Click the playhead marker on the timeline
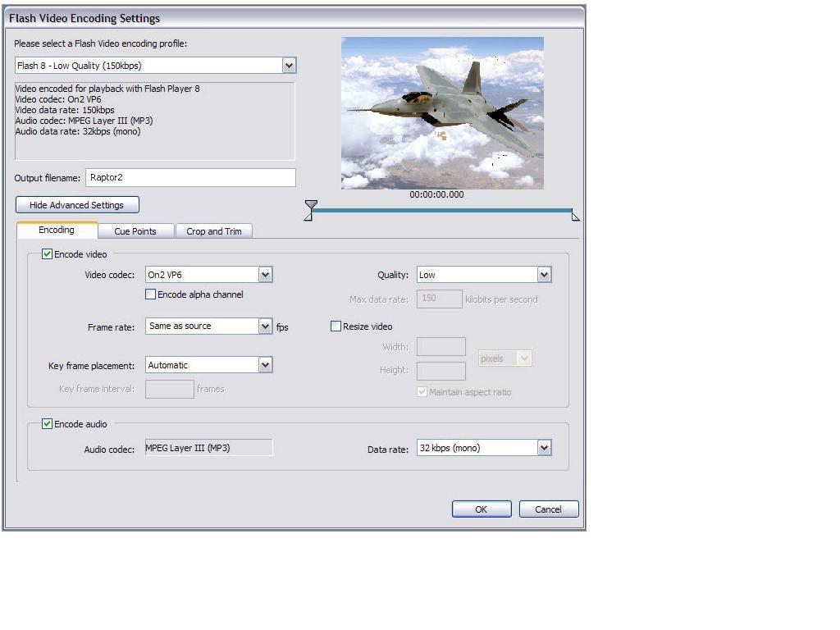The width and height of the screenshot is (840, 630). tap(311, 205)
